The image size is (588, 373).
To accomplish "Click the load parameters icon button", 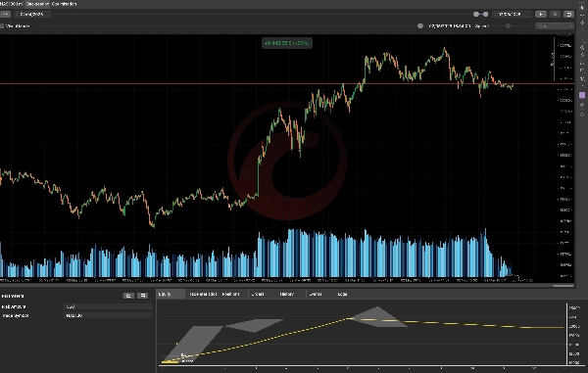I will coord(128,296).
